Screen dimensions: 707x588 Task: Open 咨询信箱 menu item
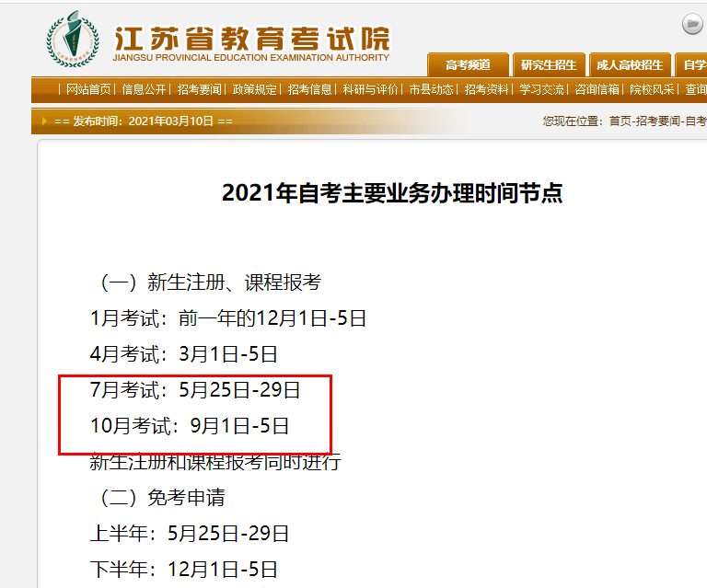[597, 89]
